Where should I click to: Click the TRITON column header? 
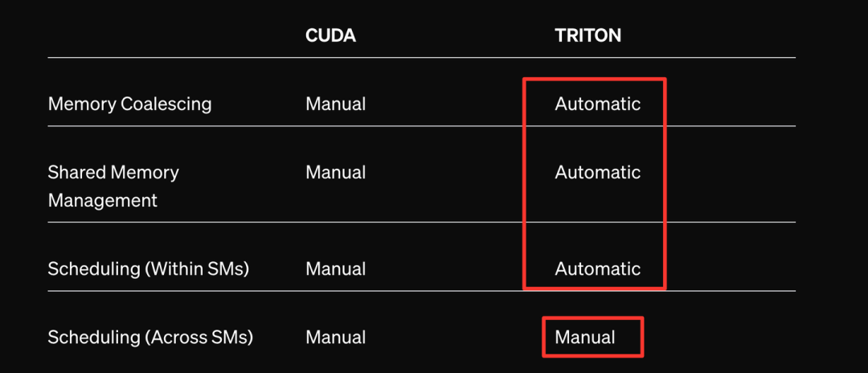click(588, 35)
